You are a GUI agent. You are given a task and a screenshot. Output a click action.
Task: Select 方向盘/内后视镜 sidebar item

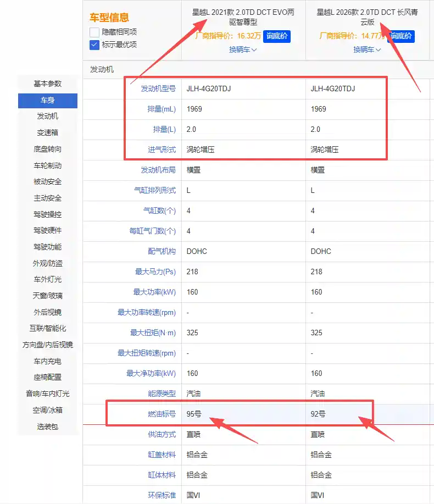[x=48, y=345]
